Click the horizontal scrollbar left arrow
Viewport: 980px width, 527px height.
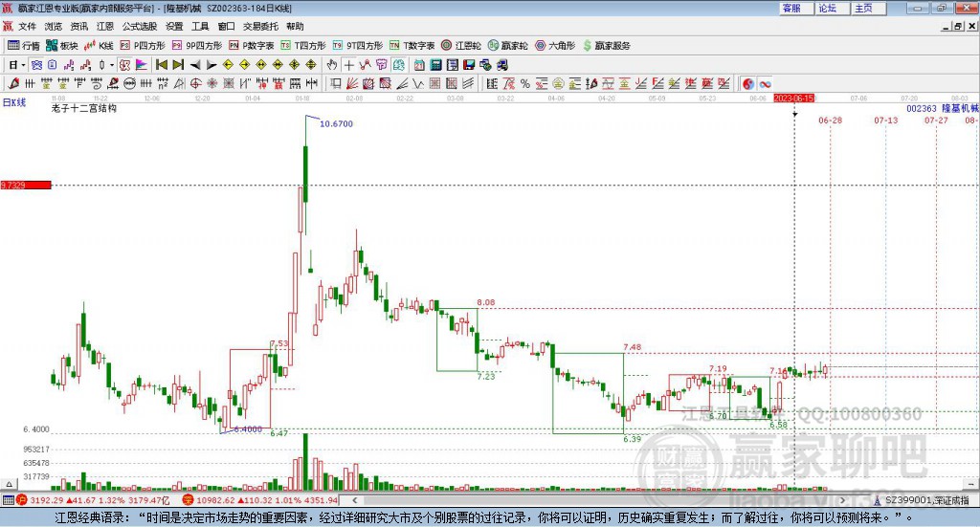pyautogui.click(x=355, y=500)
